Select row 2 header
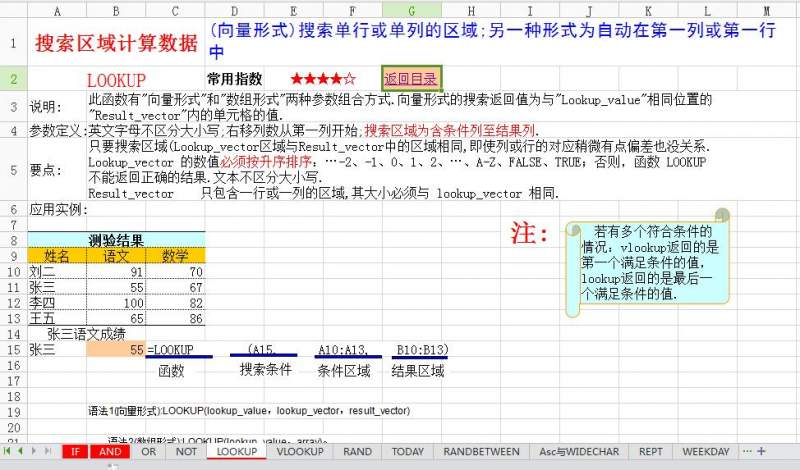 click(x=13, y=79)
